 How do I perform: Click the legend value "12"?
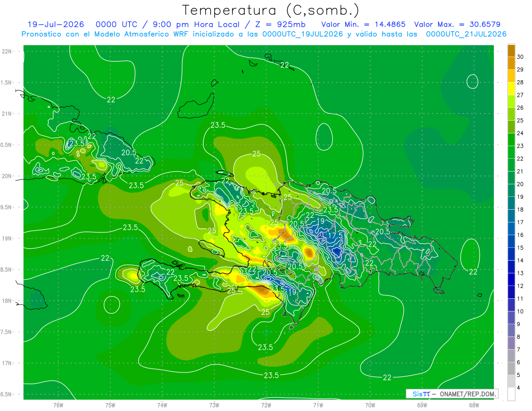[520, 286]
